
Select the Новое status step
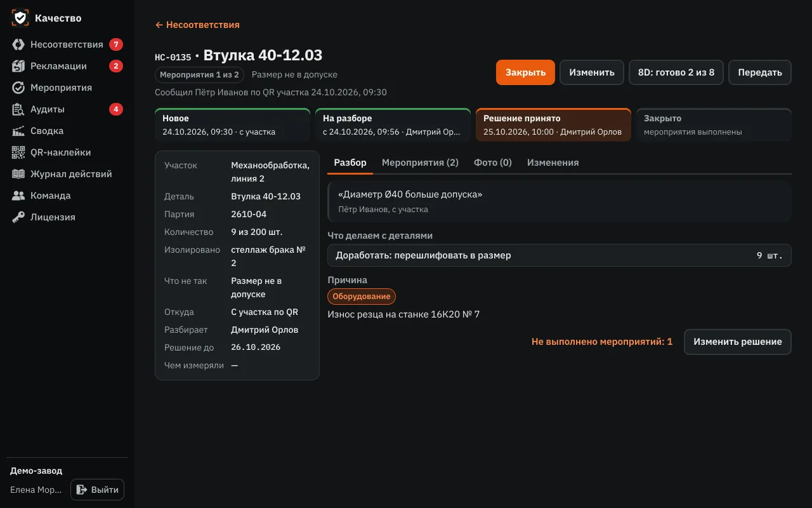(x=232, y=124)
